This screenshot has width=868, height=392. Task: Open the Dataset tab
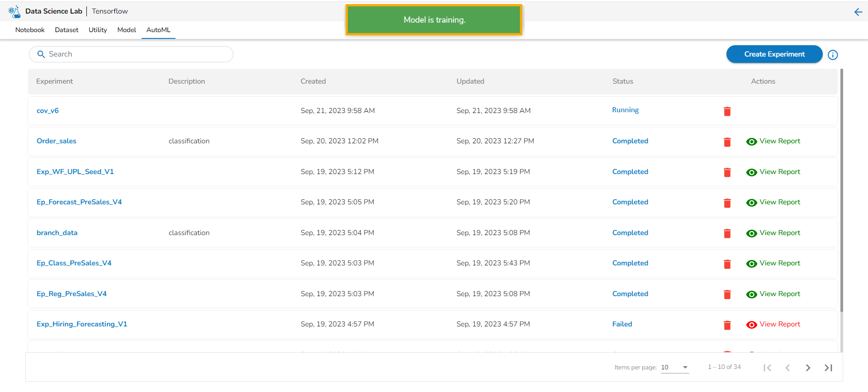point(66,30)
